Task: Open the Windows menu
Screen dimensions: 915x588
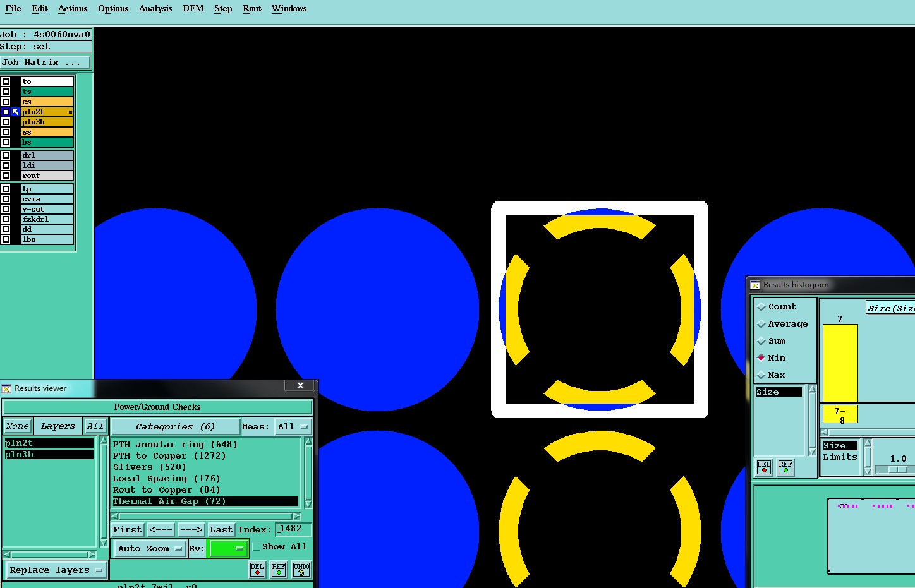Action: pyautogui.click(x=289, y=8)
